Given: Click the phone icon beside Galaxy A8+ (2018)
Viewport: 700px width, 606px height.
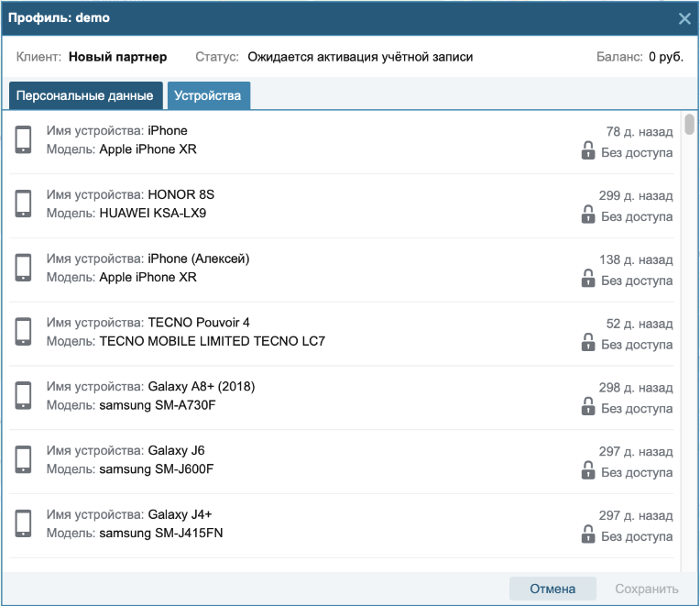Looking at the screenshot, I should (23, 396).
